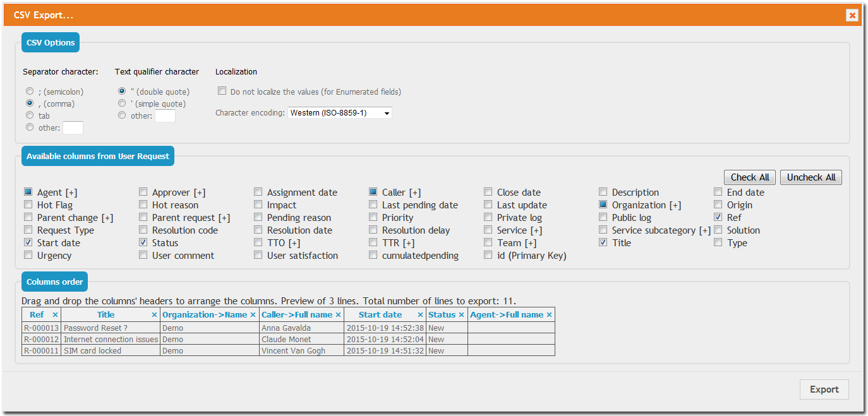This screenshot has width=868, height=416.
Task: Click the other separator character input field
Action: (x=73, y=127)
